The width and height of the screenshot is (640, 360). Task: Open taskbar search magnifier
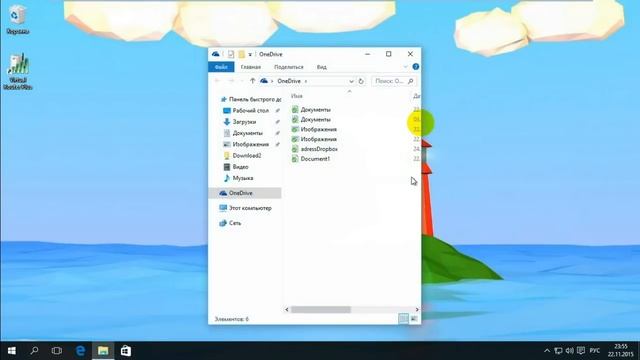(x=34, y=351)
